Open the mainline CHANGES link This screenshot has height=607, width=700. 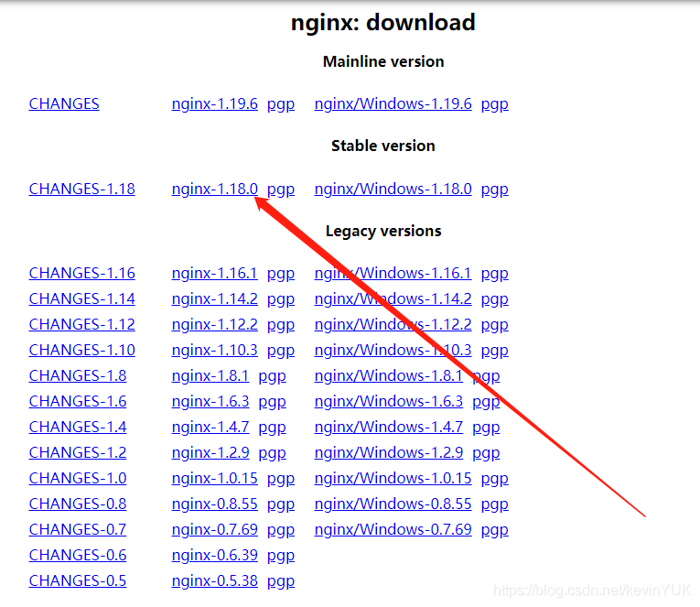tap(64, 104)
